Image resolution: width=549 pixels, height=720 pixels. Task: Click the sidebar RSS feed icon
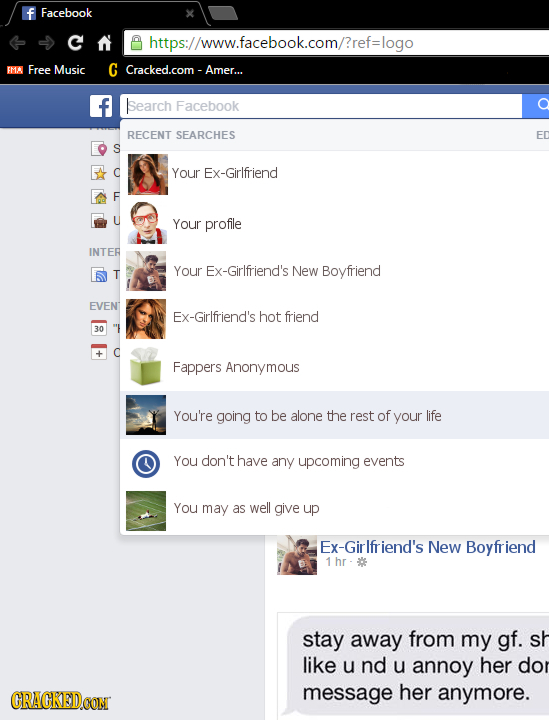[x=99, y=275]
